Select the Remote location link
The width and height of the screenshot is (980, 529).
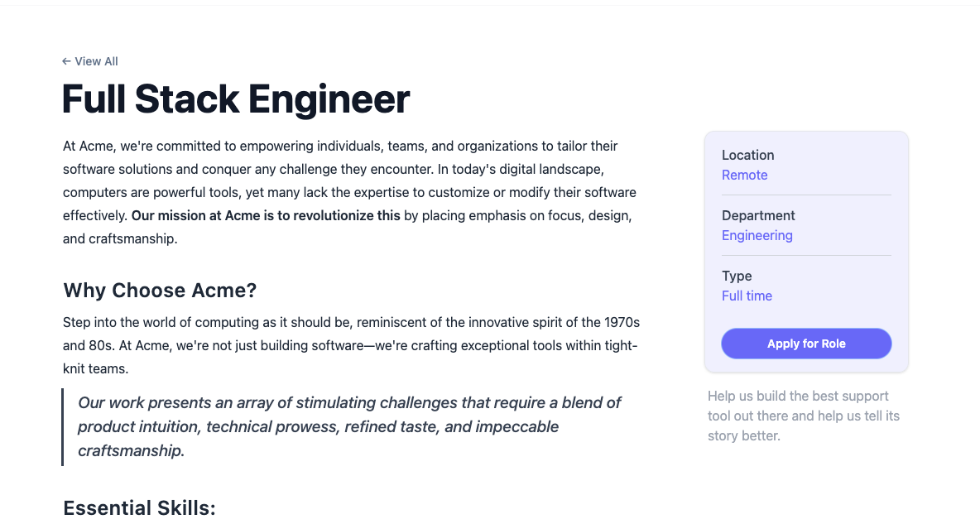[744, 175]
